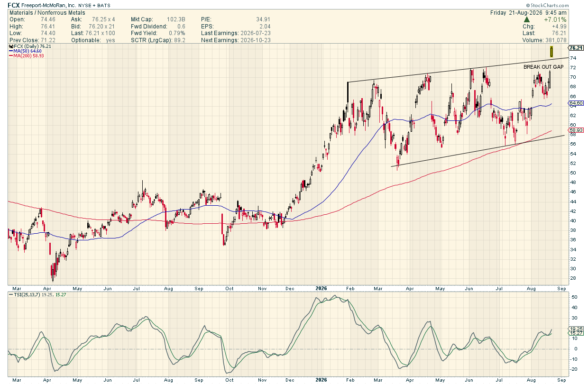Click the Fwd Yield value 0.79%

(x=177, y=34)
